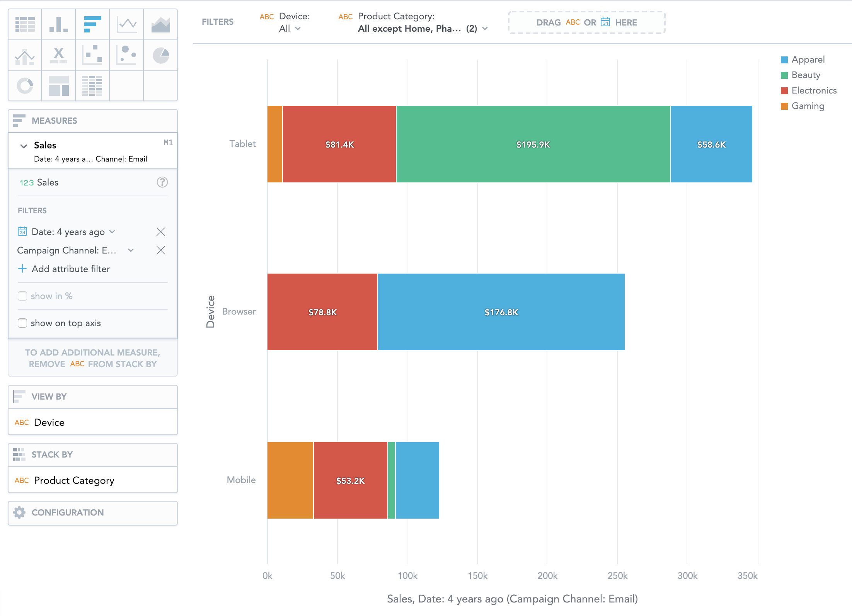Switch to the line chart type icon

coord(126,24)
